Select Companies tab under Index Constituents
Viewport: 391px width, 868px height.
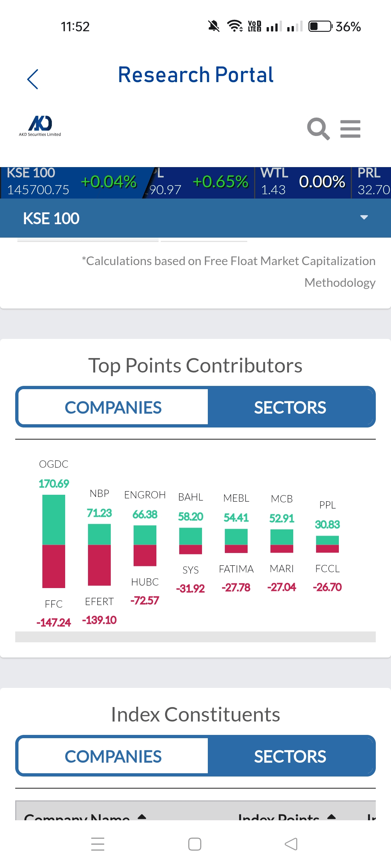[113, 756]
